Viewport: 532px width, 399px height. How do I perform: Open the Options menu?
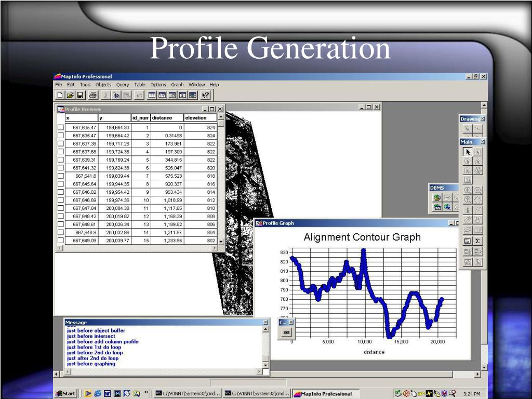pyautogui.click(x=158, y=85)
